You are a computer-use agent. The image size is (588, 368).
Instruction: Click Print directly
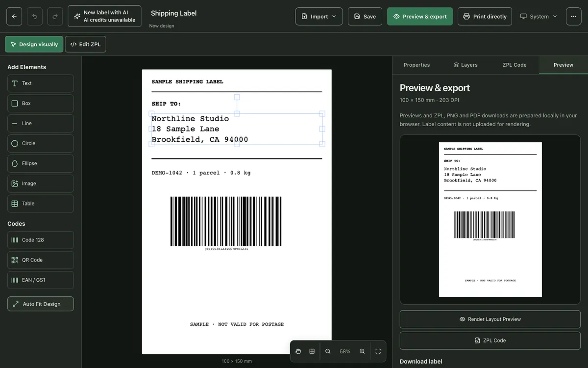(485, 16)
